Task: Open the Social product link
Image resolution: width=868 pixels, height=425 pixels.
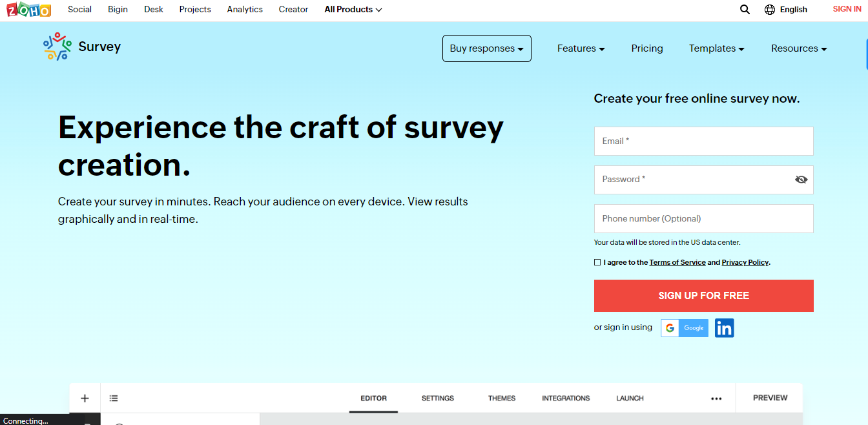Action: [x=79, y=9]
